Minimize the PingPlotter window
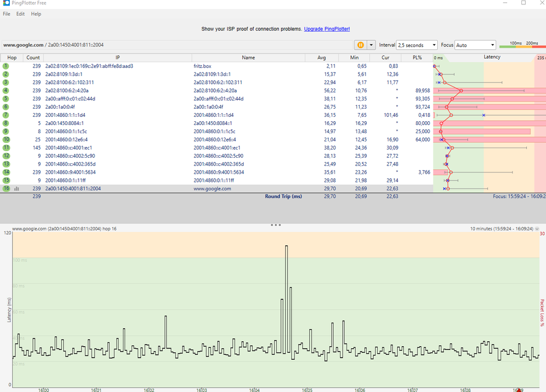The height and width of the screenshot is (392, 546). [x=505, y=2]
